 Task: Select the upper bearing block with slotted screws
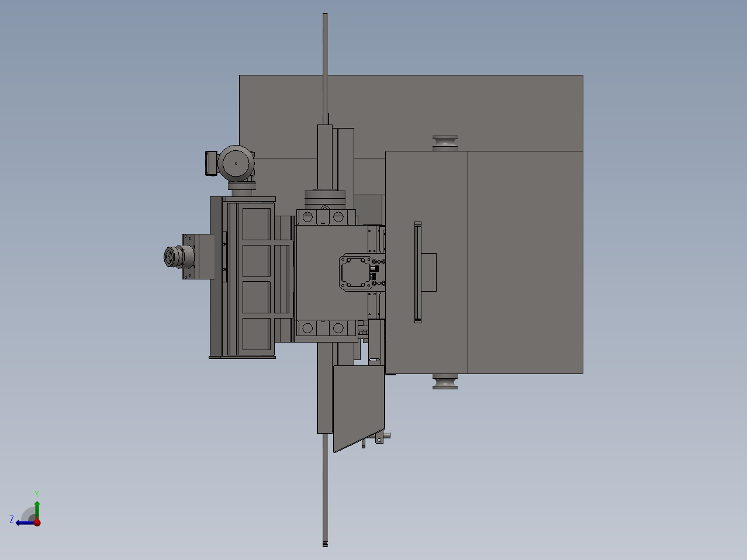point(327,217)
